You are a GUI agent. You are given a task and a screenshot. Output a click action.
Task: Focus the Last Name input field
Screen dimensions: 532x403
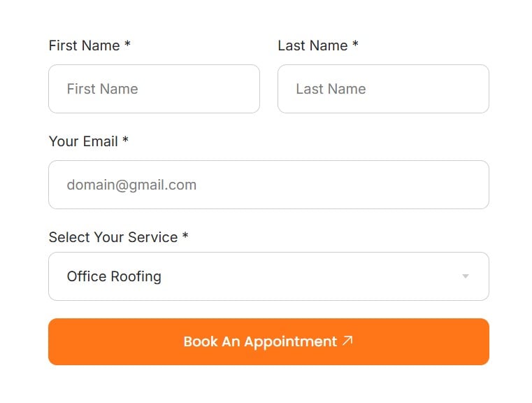click(383, 89)
